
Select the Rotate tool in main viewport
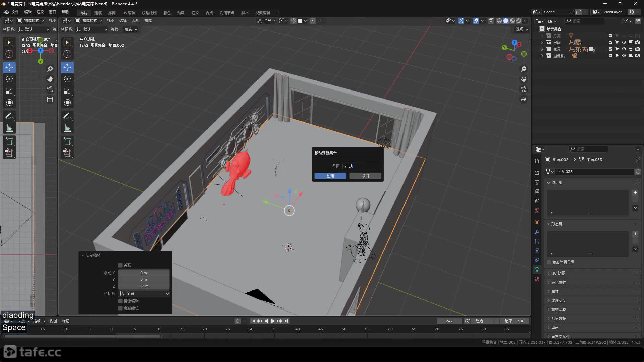pyautogui.click(x=67, y=79)
